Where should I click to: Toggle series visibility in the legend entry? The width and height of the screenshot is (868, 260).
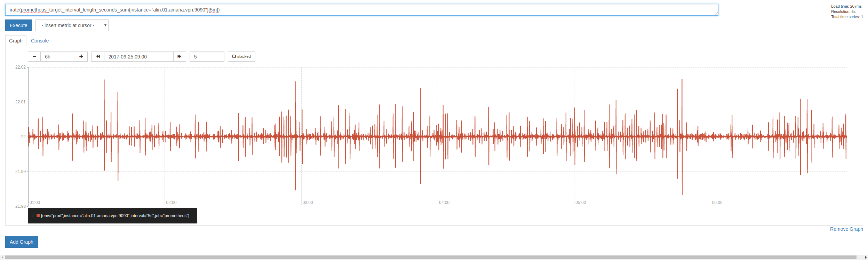[x=113, y=216]
